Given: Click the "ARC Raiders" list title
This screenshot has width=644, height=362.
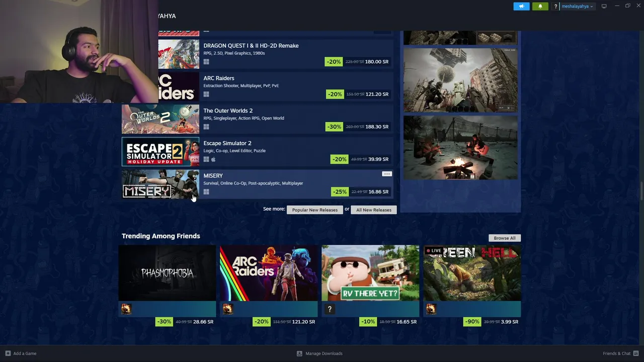Looking at the screenshot, I should 219,78.
